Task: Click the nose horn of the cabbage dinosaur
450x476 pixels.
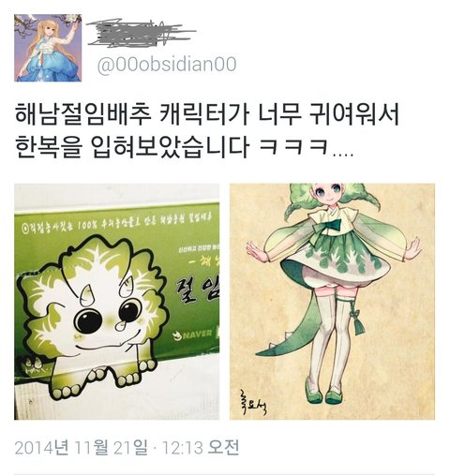Action: [87, 297]
